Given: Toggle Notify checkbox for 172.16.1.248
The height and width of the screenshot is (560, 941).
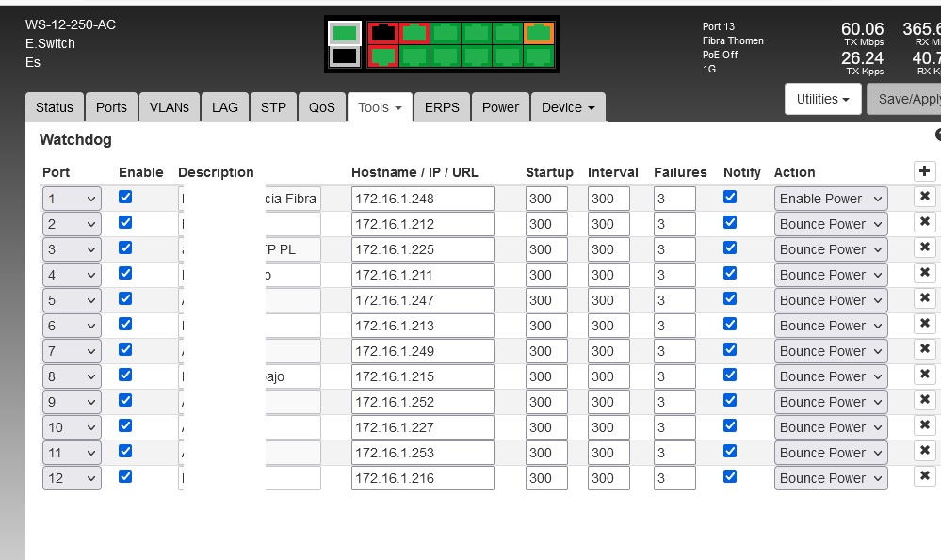Looking at the screenshot, I should [x=730, y=198].
